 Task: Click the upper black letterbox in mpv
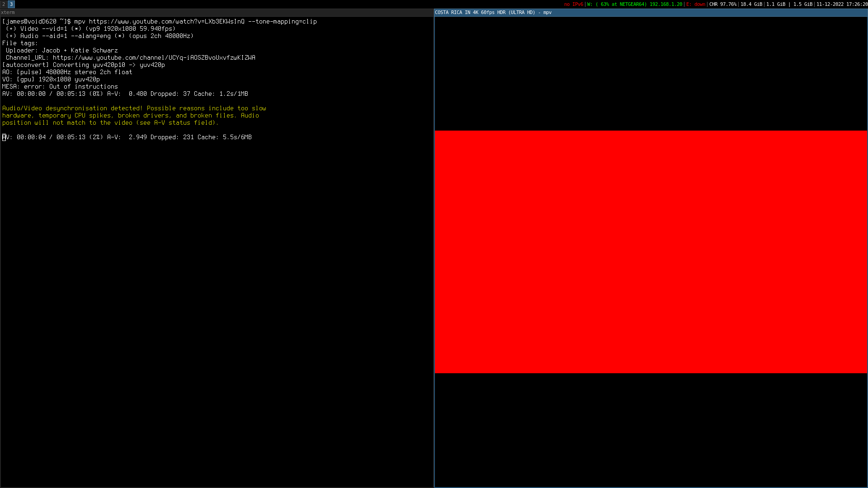pos(651,74)
